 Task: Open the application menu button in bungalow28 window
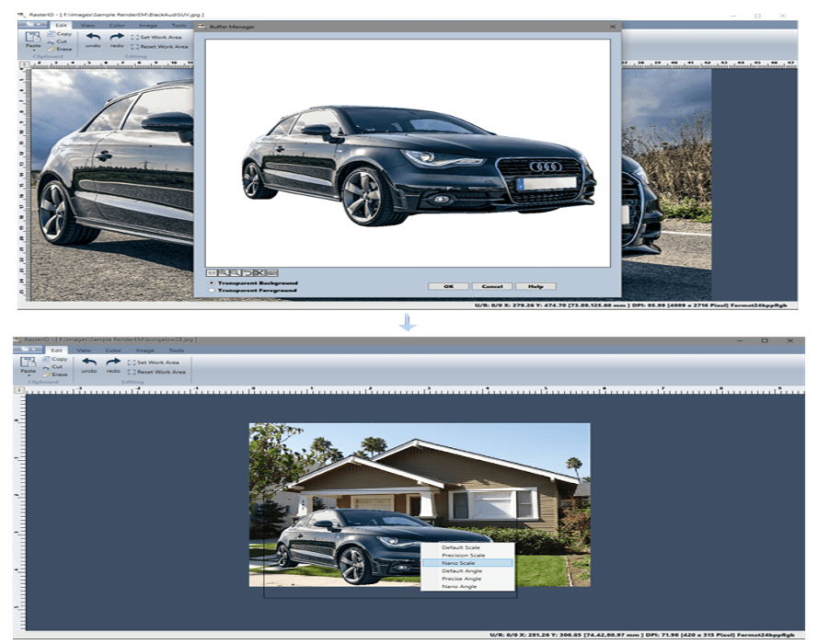[x=29, y=350]
